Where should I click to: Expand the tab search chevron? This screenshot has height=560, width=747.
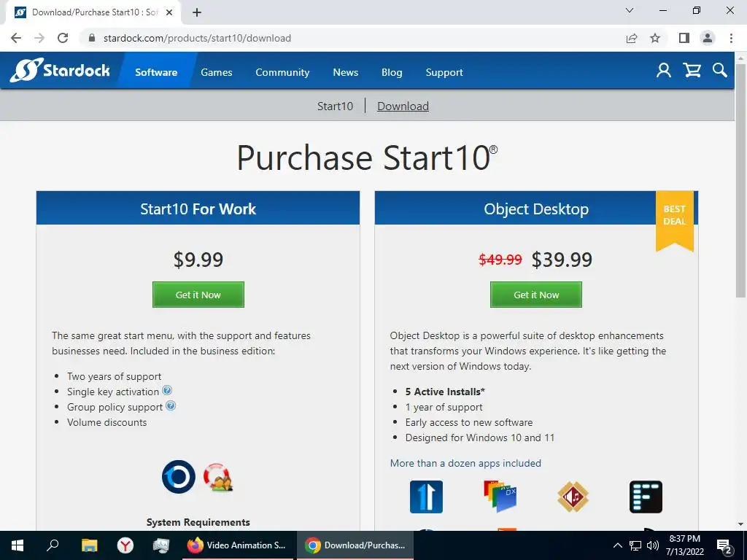point(630,10)
